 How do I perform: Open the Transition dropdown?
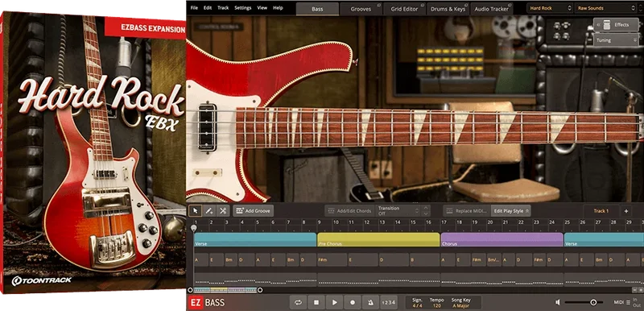(398, 211)
